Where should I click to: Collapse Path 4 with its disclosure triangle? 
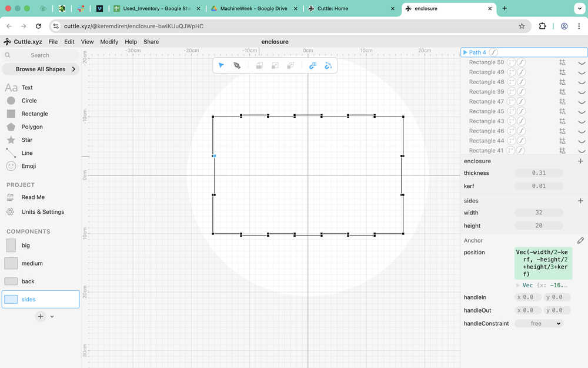click(465, 52)
